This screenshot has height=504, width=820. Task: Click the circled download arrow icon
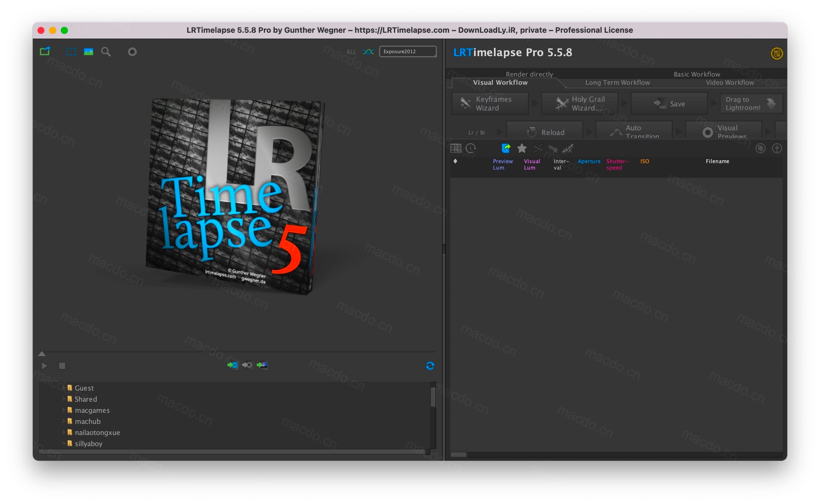click(x=776, y=148)
